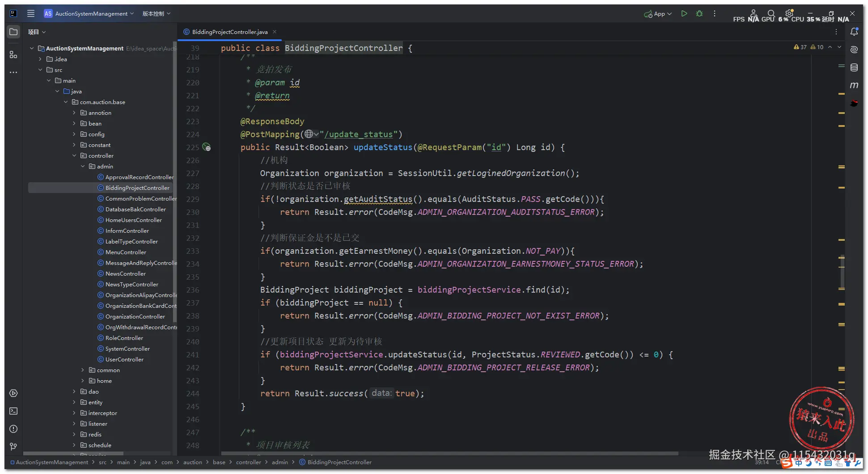Click the editor horizontal scrollbar
Viewport: 868px width, 474px height.
pyautogui.click(x=449, y=453)
